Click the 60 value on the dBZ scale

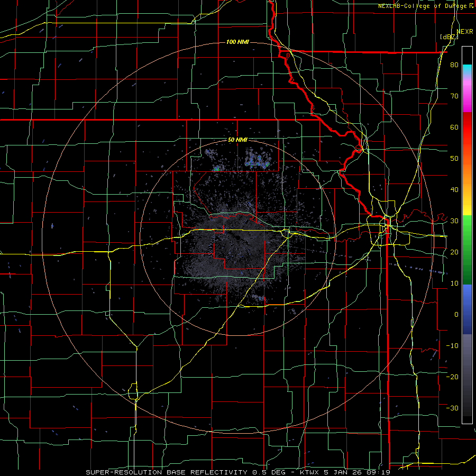454,127
